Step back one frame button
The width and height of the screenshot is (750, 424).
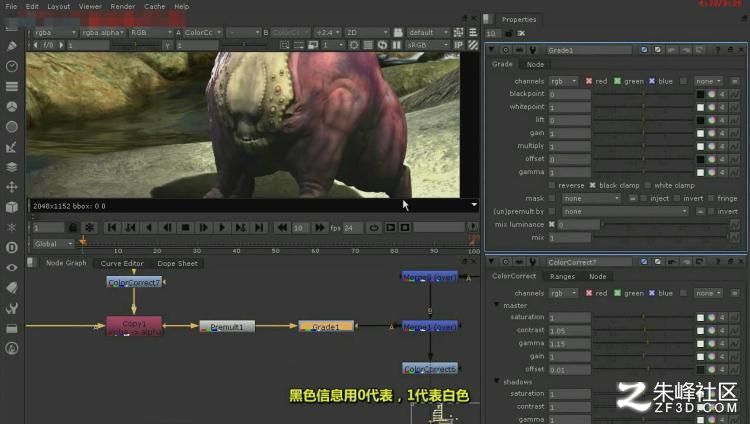pyautogui.click(x=167, y=228)
